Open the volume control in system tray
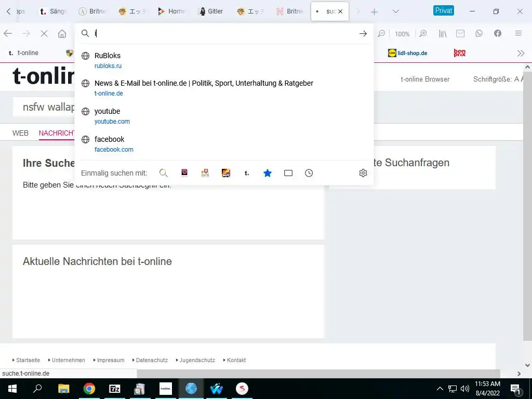532x399 pixels. [465, 389]
